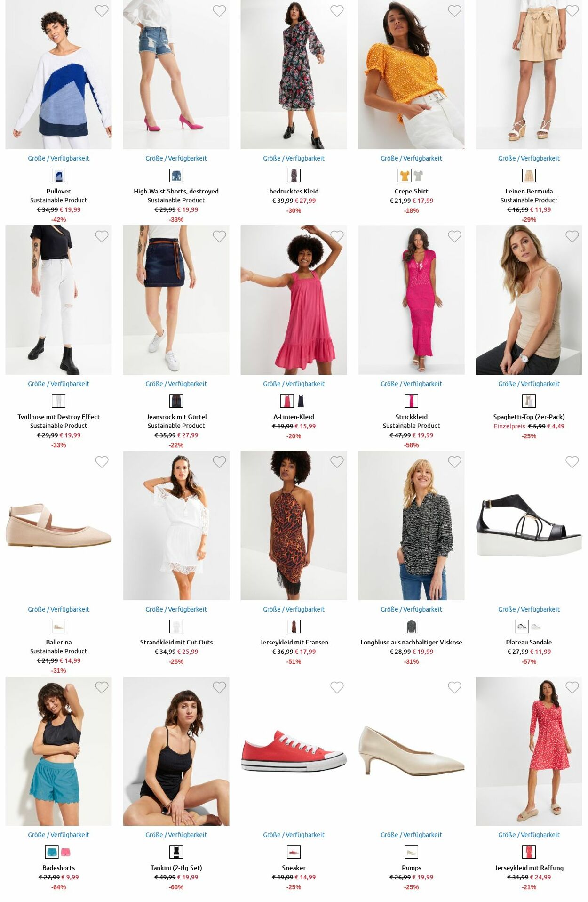Click the heart icon on bedrucktes Kleid
588x902 pixels.
tap(337, 11)
